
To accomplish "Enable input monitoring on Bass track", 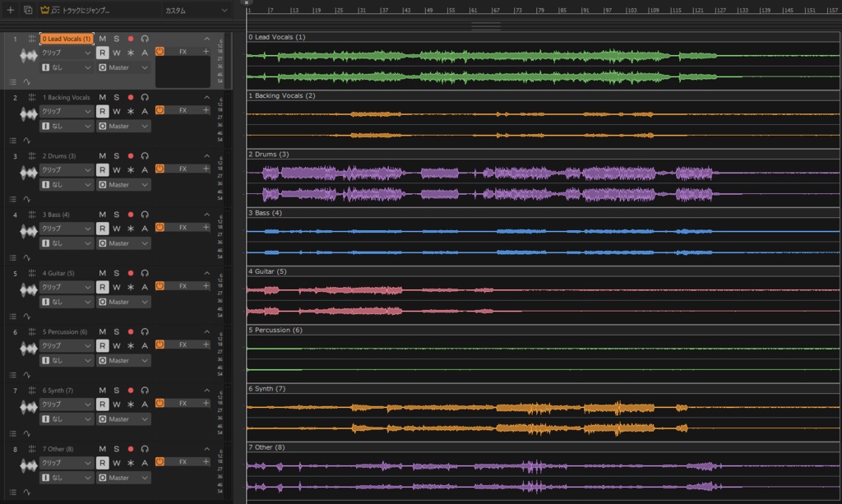I will [145, 214].
